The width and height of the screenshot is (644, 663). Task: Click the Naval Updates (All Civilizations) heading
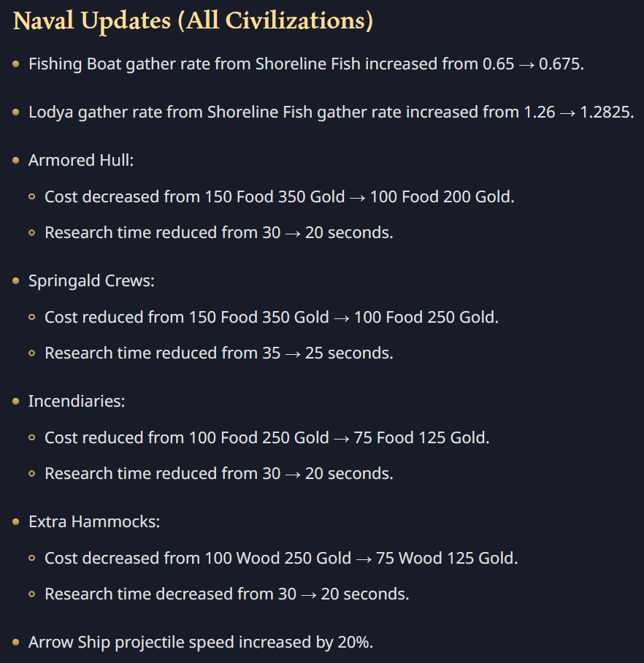point(193,20)
